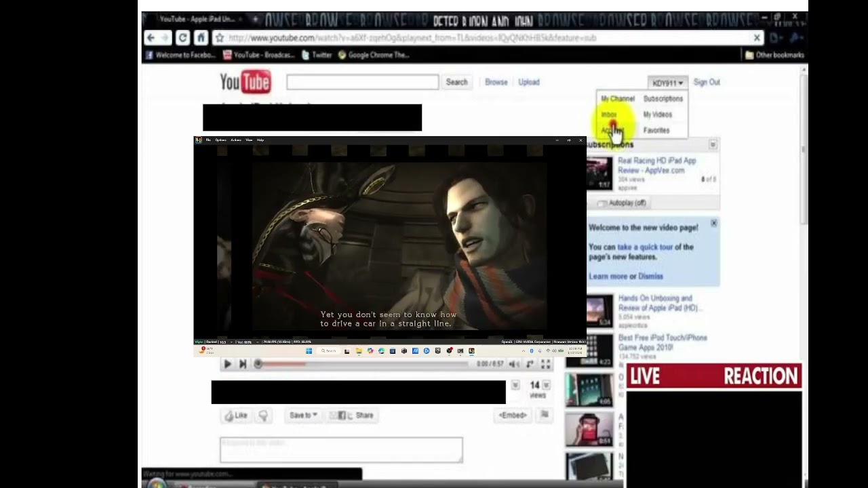Skip to the next video

click(242, 364)
